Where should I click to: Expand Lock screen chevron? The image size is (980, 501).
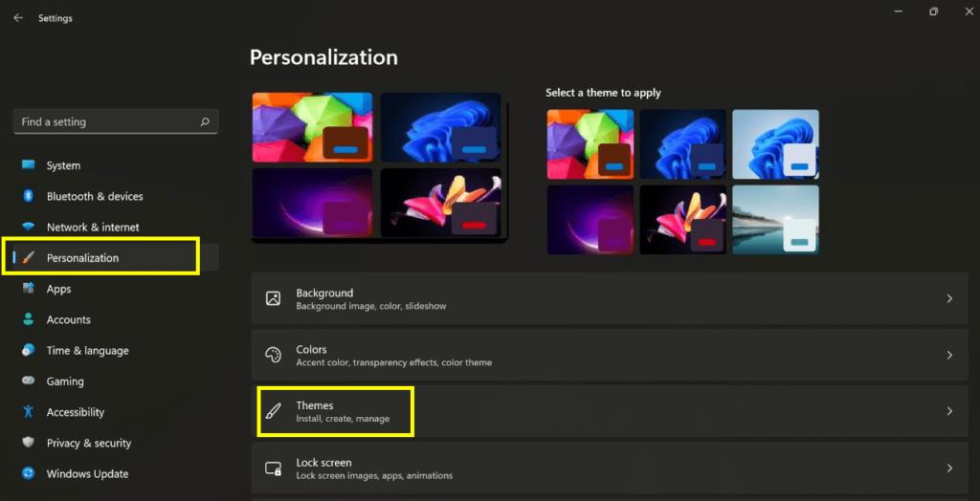click(x=949, y=468)
